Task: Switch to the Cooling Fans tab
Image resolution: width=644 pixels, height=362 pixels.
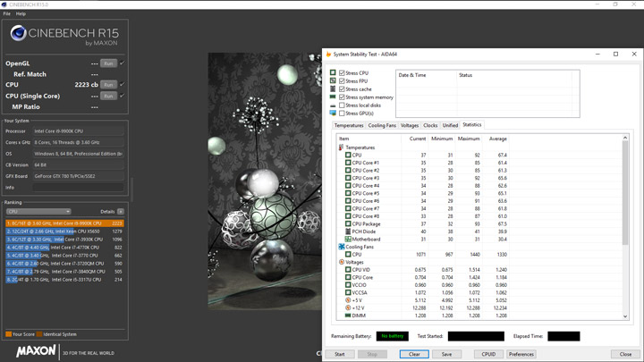Action: (x=382, y=125)
